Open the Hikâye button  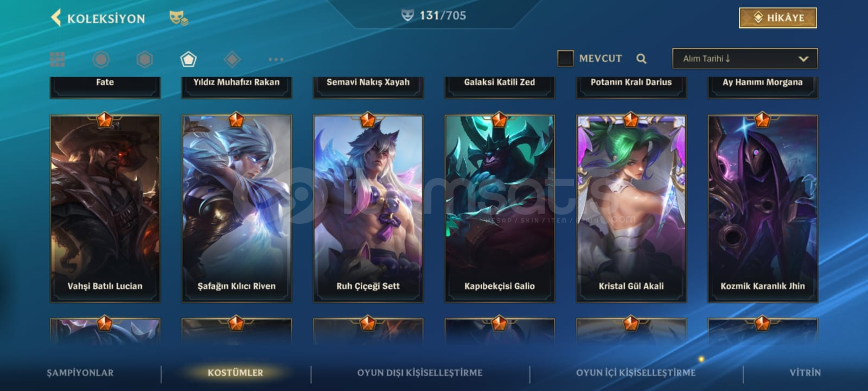tap(777, 18)
